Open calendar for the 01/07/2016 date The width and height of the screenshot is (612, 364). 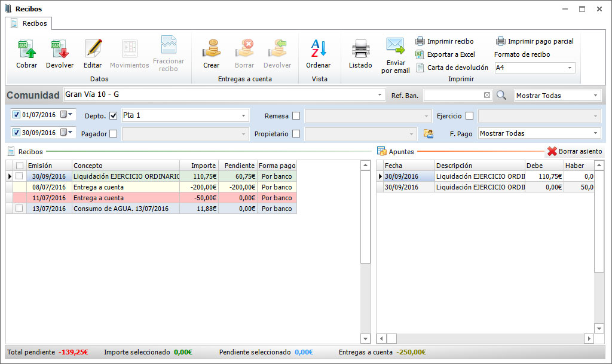click(x=67, y=115)
